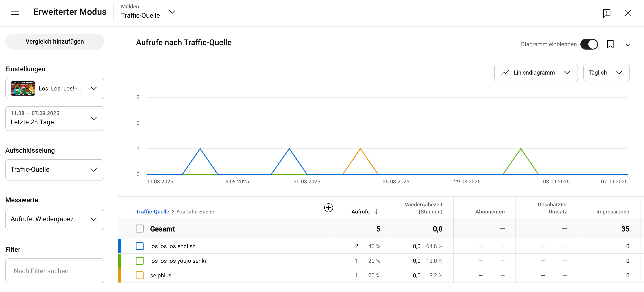Screen dimensions: 644x292
Task: Toggle Diagramm einblenden off
Action: [589, 44]
